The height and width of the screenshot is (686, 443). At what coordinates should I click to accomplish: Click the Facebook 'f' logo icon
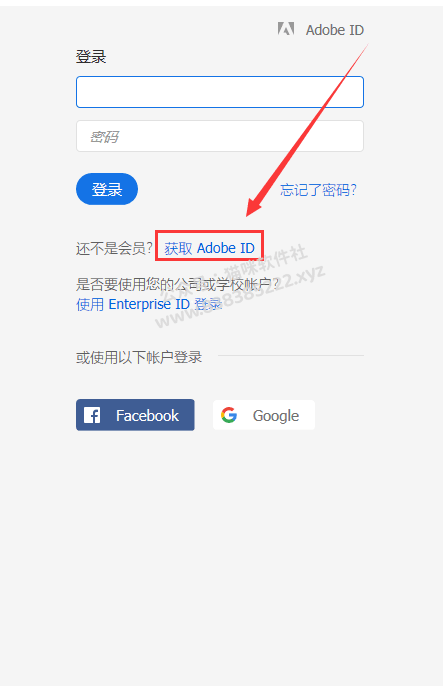pyautogui.click(x=92, y=415)
